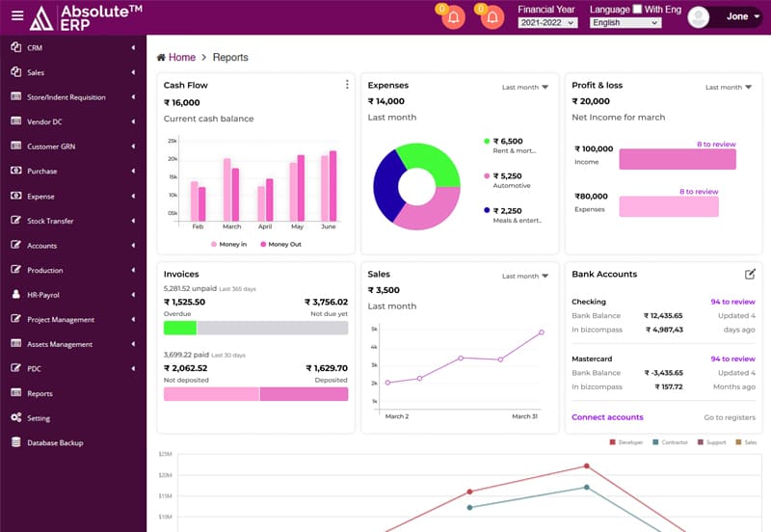Click the Setting gears icon in sidebar
771x532 pixels.
tap(16, 418)
